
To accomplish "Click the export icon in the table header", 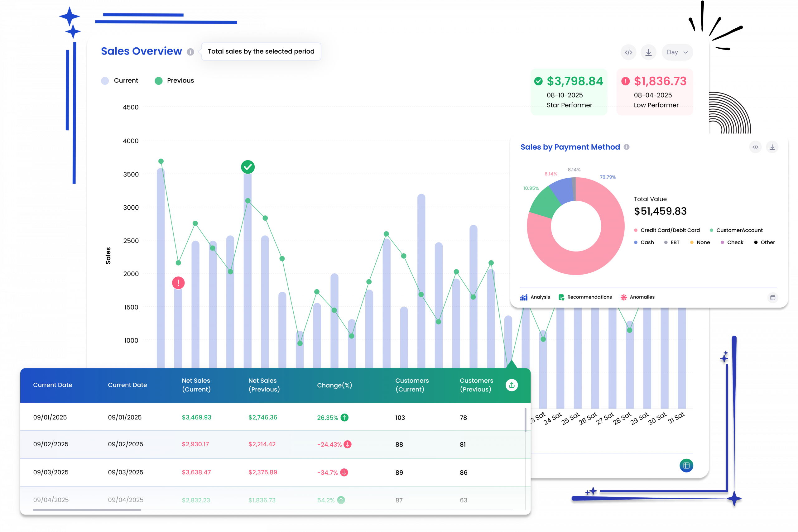I will click(x=512, y=385).
